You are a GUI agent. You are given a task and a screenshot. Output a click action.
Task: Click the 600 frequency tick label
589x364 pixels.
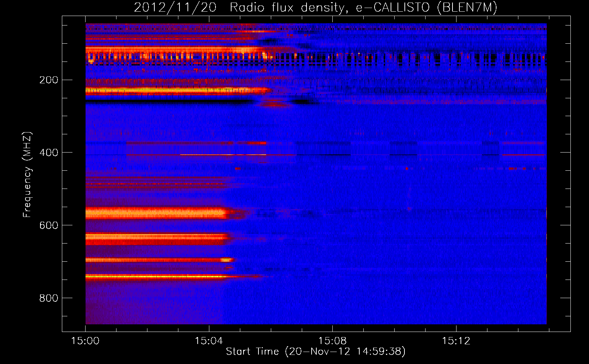[49, 225]
